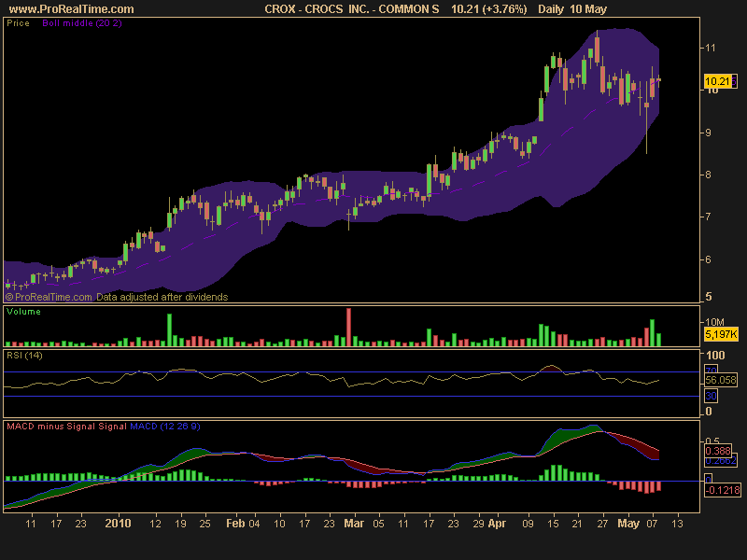Click the May date axis label

coord(627,524)
